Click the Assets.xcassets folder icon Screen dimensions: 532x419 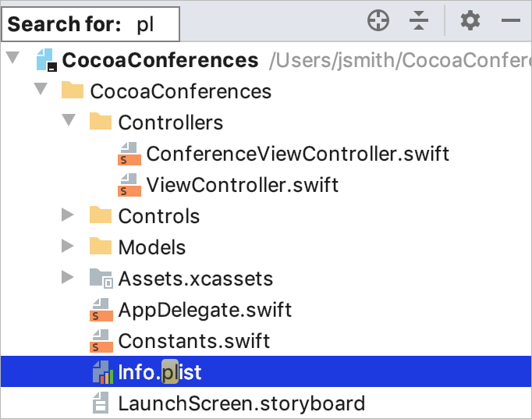101,279
